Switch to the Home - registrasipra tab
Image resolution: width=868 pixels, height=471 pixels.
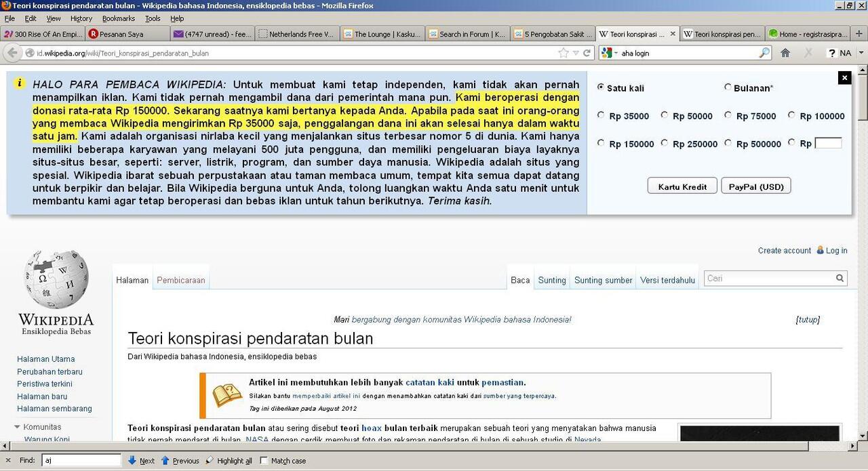807,33
